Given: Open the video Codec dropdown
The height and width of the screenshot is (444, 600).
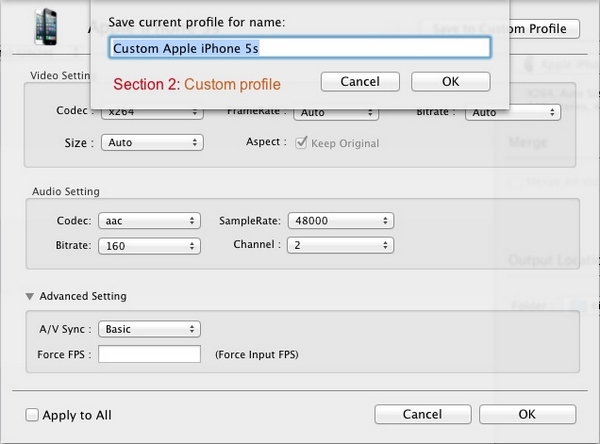Looking at the screenshot, I should coord(152,113).
